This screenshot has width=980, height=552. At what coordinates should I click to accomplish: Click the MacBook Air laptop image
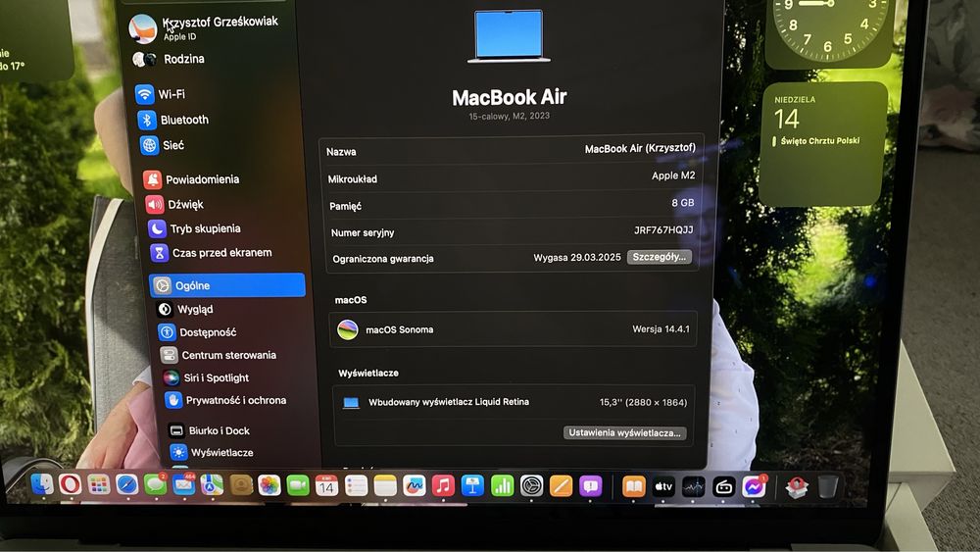509,37
